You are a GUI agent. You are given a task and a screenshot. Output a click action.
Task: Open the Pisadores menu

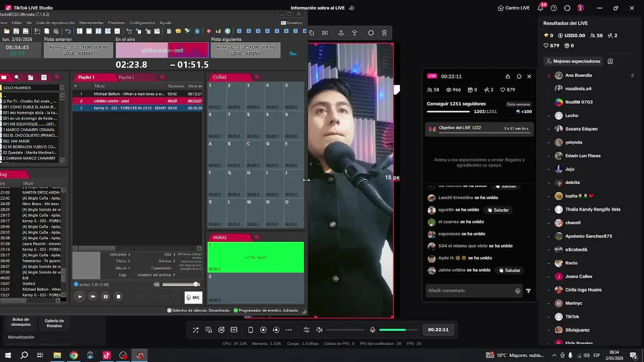tap(116, 23)
